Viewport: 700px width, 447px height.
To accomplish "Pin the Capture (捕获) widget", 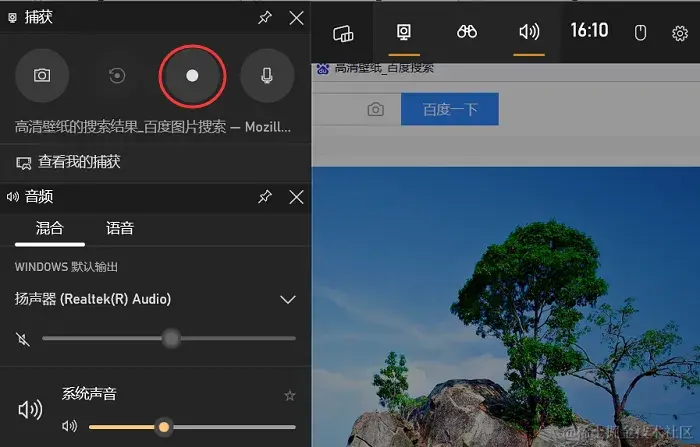I will 265,18.
